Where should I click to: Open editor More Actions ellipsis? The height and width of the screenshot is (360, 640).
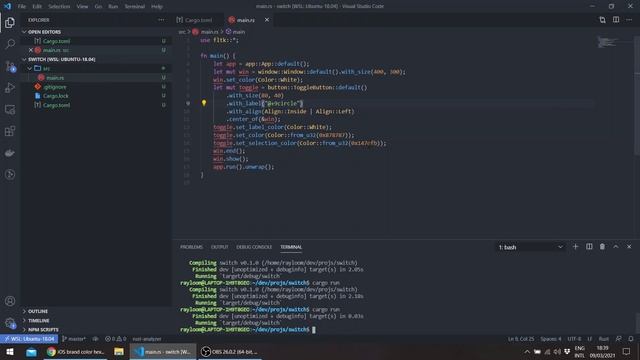pos(629,20)
